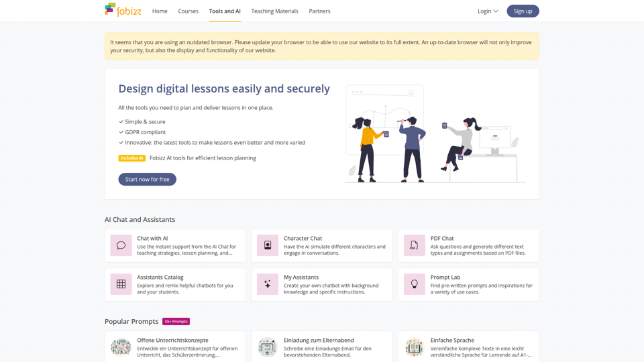Click the 'Simple & secure' list item
The height and width of the screenshot is (362, 644).
point(145,122)
